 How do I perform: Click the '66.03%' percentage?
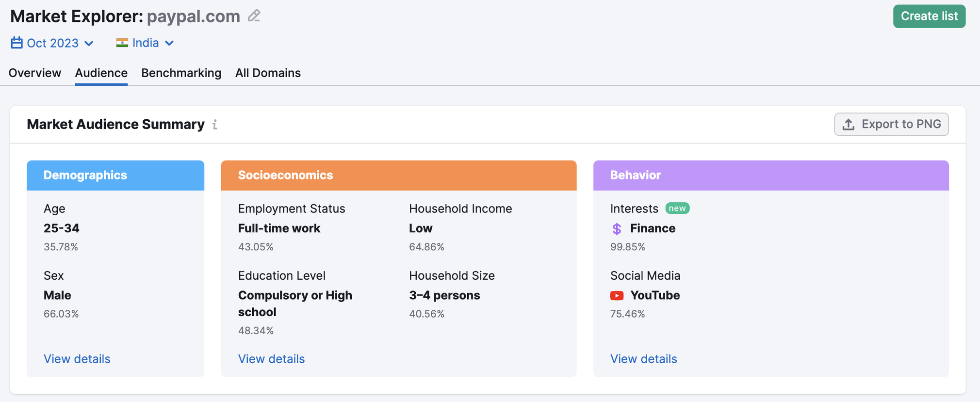click(61, 314)
